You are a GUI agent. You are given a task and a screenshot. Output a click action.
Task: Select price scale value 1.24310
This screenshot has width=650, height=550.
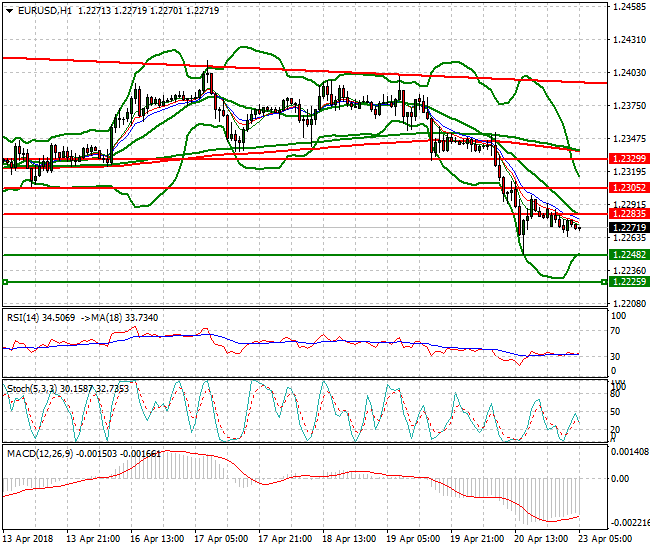pos(629,40)
